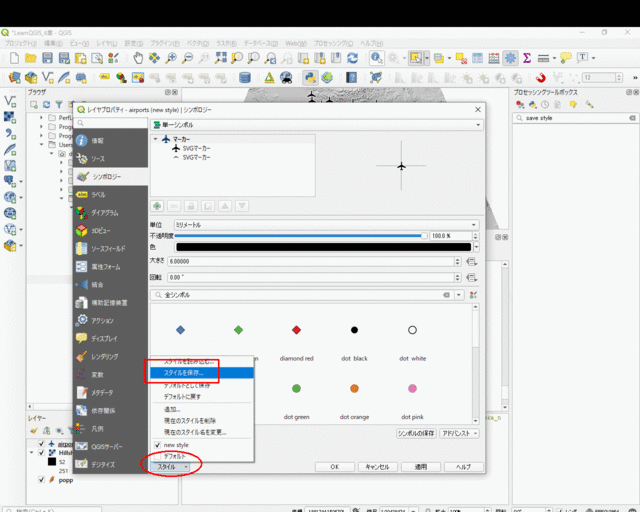Viewport: 640px width, 512px height.
Task: Select the dot white symbol
Action: pyautogui.click(x=412, y=330)
